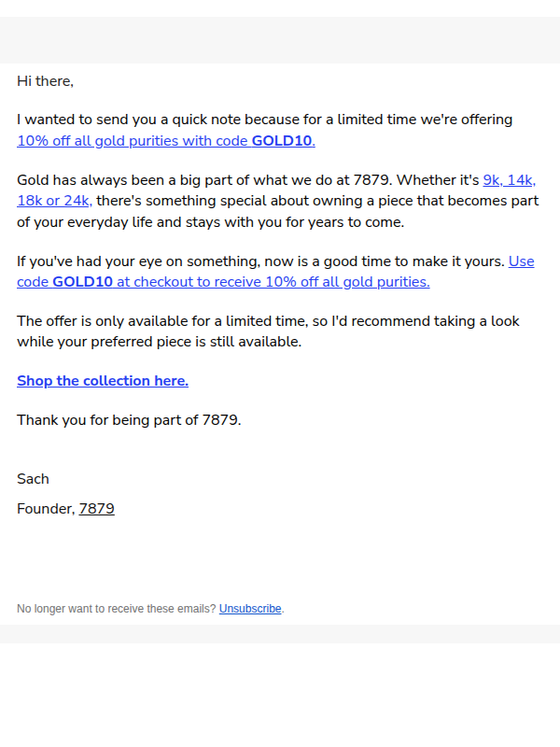
Task: Click bold GOLD10 in the checkout sentence
Action: (x=82, y=282)
